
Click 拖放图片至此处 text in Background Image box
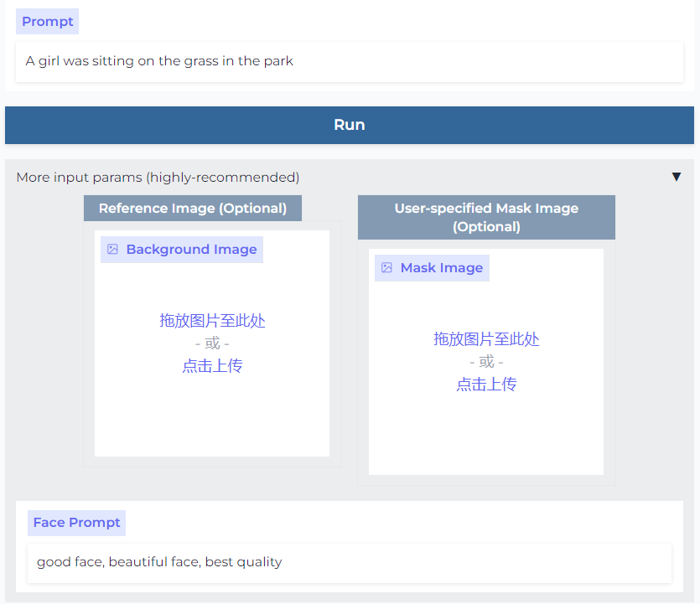[x=212, y=321]
